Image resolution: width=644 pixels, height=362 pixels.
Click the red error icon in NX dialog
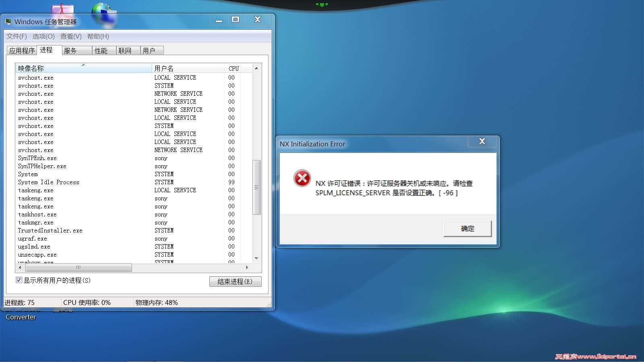[302, 178]
